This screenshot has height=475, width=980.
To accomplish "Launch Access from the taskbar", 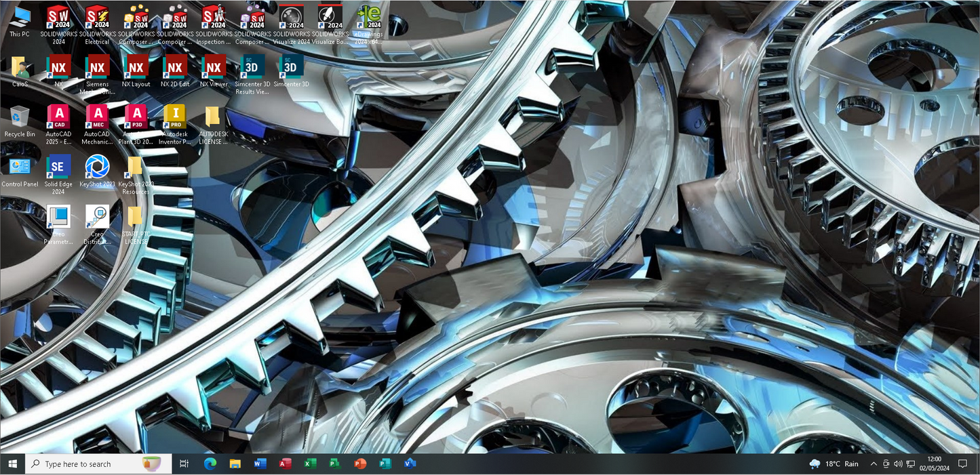I will click(x=285, y=464).
